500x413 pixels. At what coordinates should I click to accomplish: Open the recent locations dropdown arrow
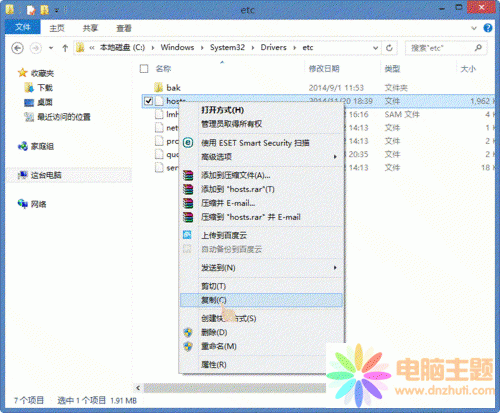coord(51,48)
